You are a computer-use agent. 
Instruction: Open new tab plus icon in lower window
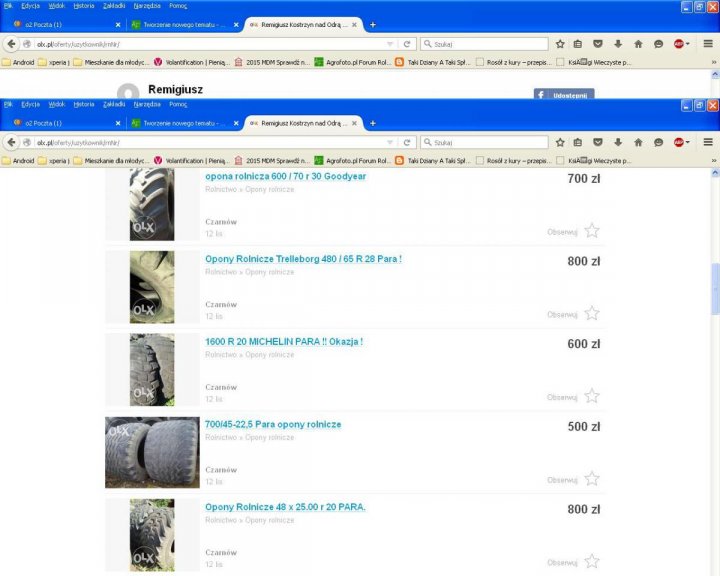pyautogui.click(x=373, y=123)
